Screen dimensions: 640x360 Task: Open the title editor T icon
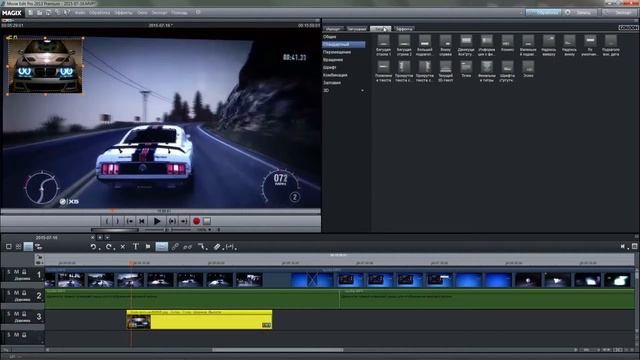click(x=136, y=247)
